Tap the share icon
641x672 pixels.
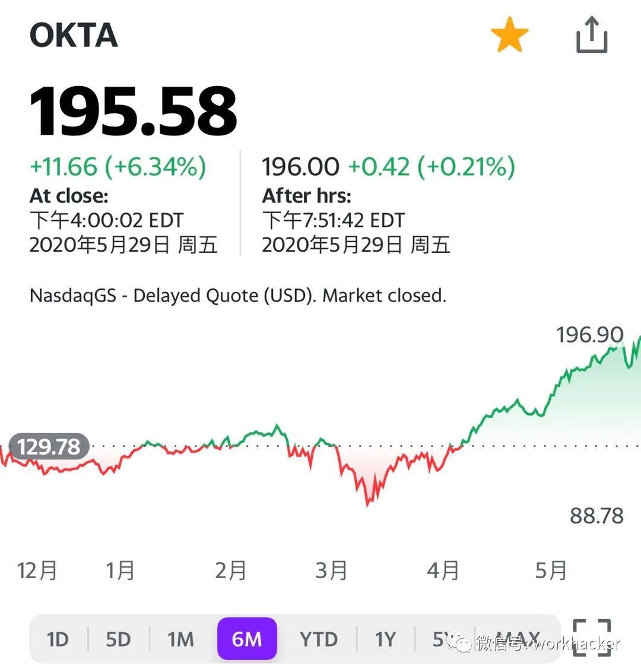[592, 36]
